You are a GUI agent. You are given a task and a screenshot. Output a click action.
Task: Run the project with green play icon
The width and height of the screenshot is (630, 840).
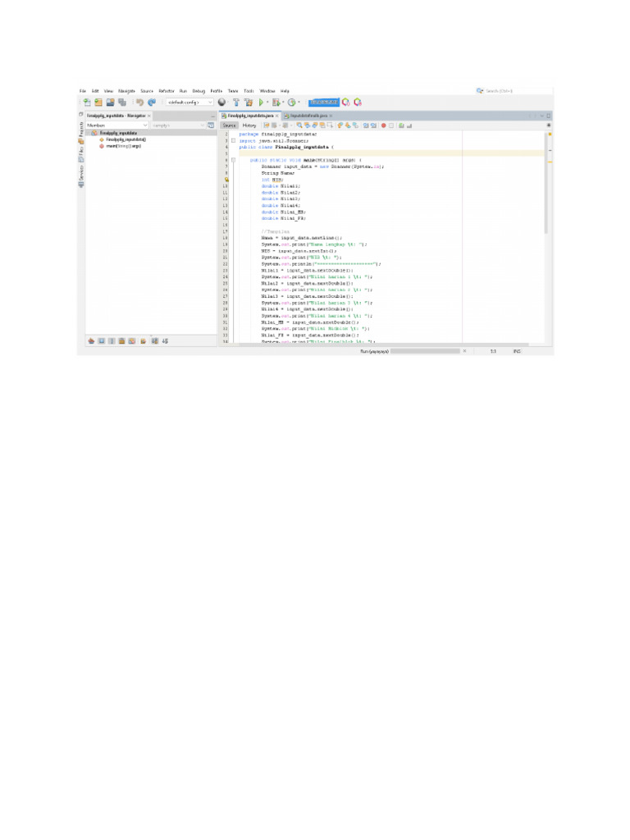pyautogui.click(x=262, y=103)
